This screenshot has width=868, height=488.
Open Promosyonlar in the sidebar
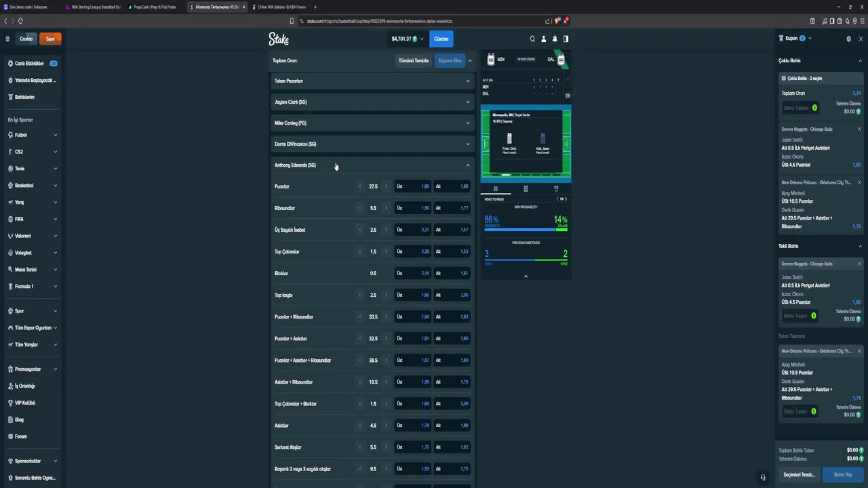[x=32, y=369]
